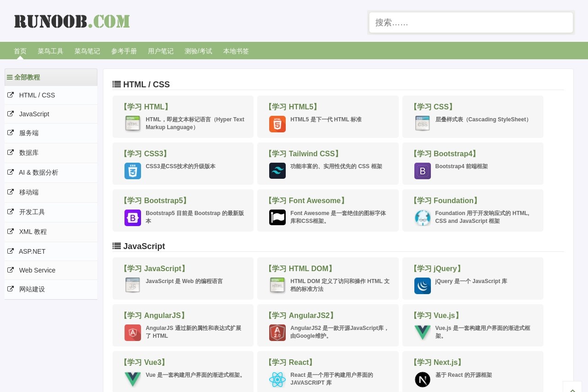Click the 基于 React 的开源框架 description
This screenshot has height=392, width=588.
464,375
